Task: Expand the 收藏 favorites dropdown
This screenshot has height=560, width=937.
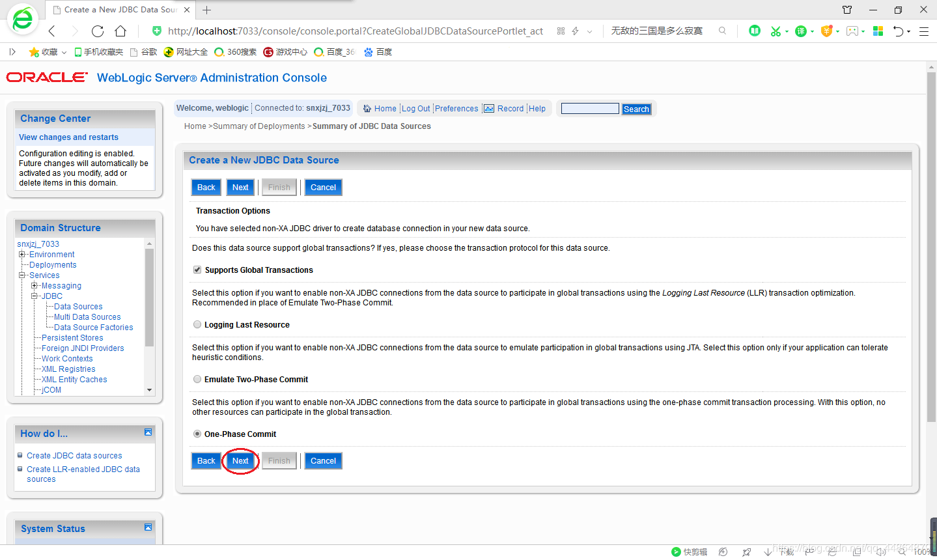Action: coord(64,52)
